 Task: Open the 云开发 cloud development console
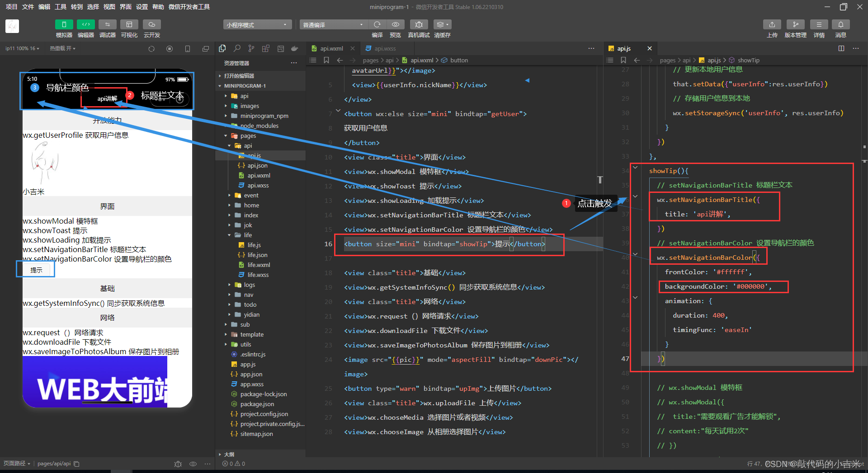tap(152, 24)
